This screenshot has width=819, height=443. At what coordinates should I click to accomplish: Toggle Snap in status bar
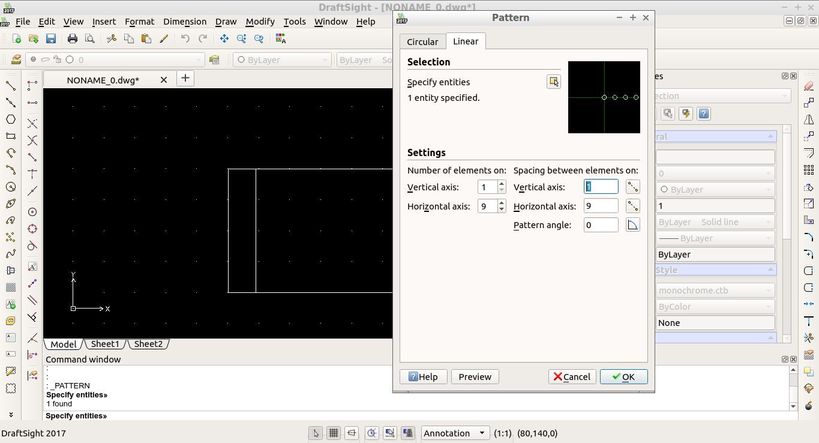coord(315,433)
